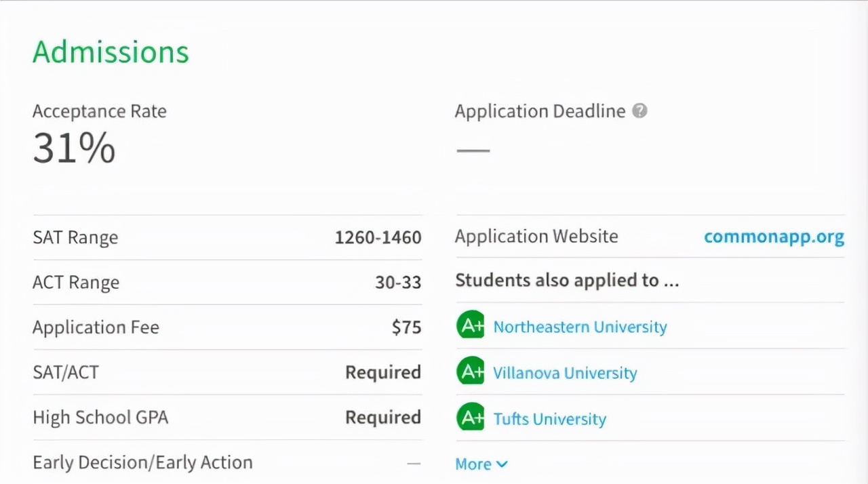Click the Application Deadline label
Viewport: 868px width, 484px height.
click(x=540, y=111)
